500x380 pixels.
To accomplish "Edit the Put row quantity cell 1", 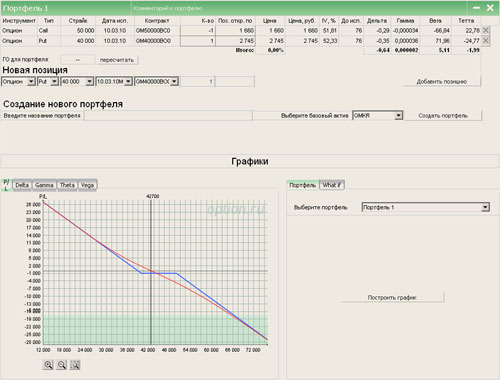I will (x=198, y=41).
